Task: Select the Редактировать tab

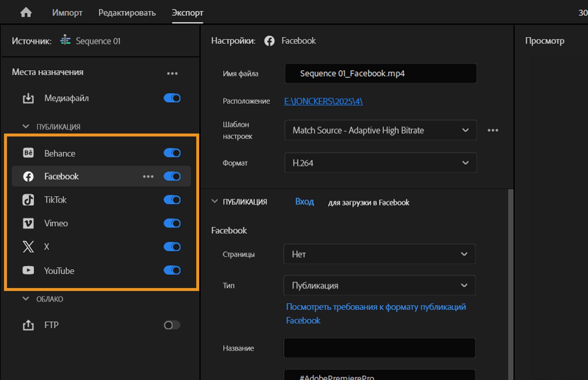Action: pos(127,13)
